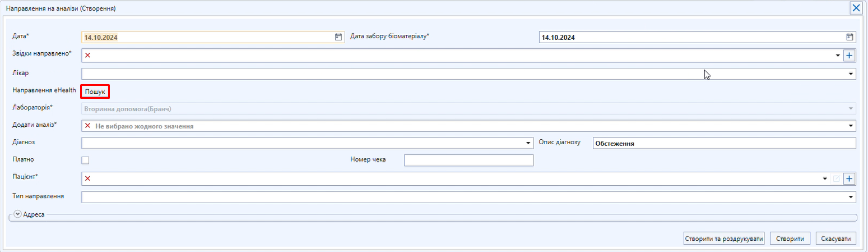The image size is (868, 252).
Task: Clear the Пацієнт field red X
Action: point(88,178)
